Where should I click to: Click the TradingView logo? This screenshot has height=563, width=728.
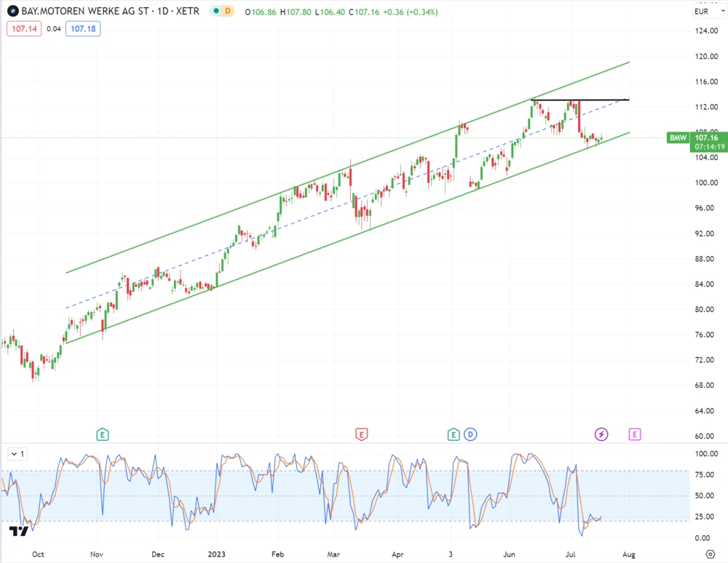[x=19, y=531]
